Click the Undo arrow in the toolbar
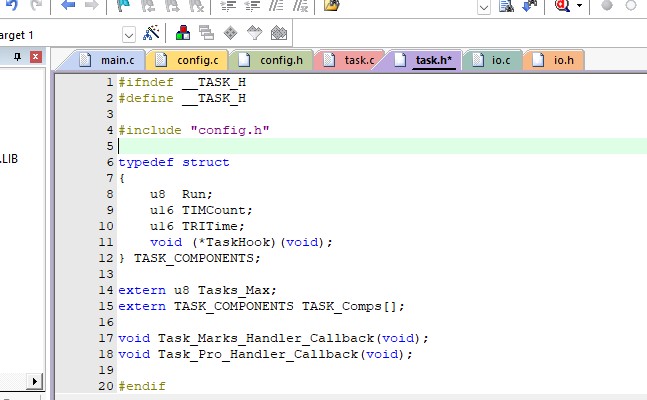This screenshot has height=400, width=647. coord(12,6)
